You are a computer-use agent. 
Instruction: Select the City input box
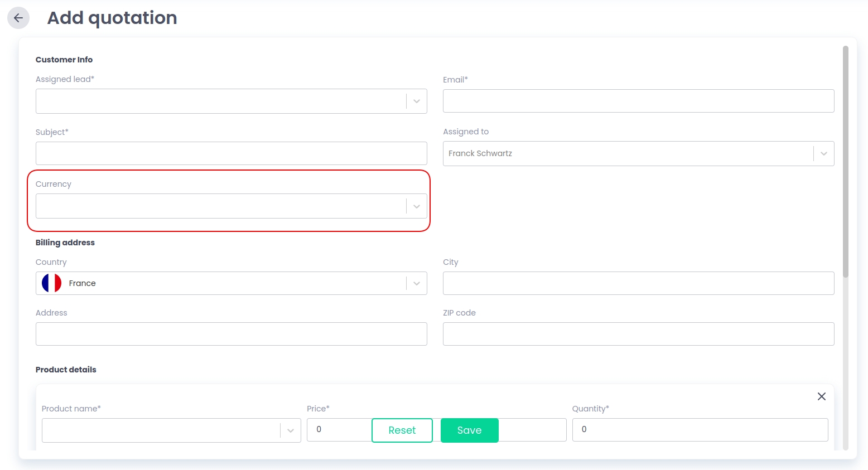[x=638, y=283]
